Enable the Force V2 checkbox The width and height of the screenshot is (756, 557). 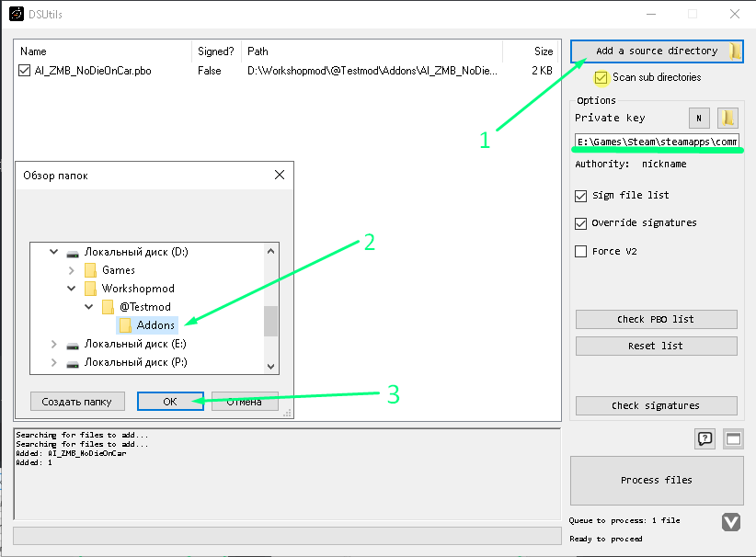[x=581, y=252]
